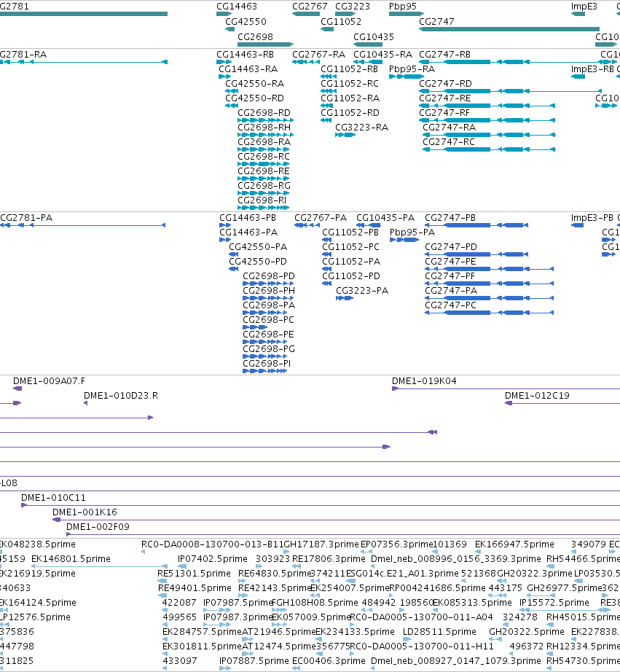This screenshot has width=620, height=672.
Task: Open the Pbp95 gene label
Action: tap(403, 7)
